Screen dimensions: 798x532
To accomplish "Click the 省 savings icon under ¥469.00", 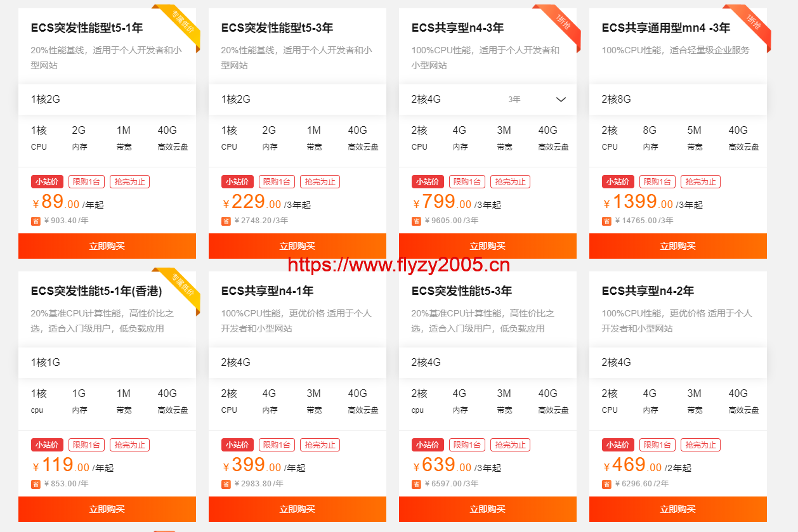I will click(606, 484).
